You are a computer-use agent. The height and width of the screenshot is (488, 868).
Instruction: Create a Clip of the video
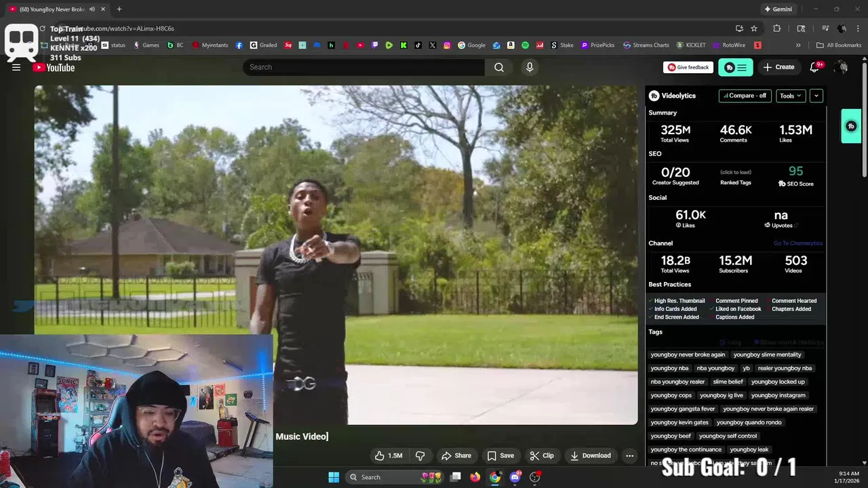point(542,455)
